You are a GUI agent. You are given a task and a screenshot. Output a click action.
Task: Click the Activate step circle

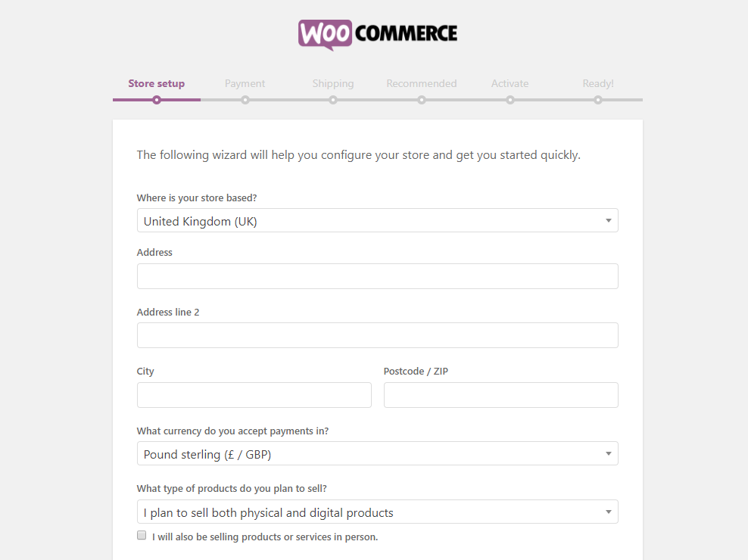pyautogui.click(x=510, y=99)
